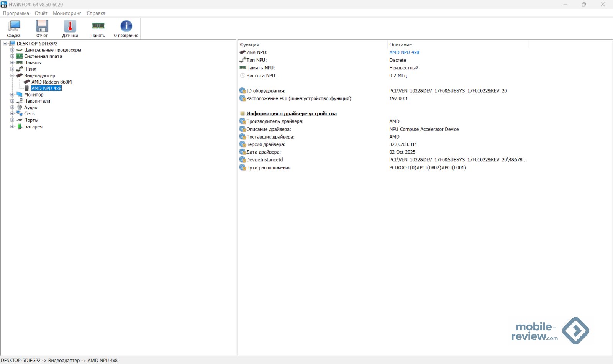Open the Справка menu

[96, 13]
